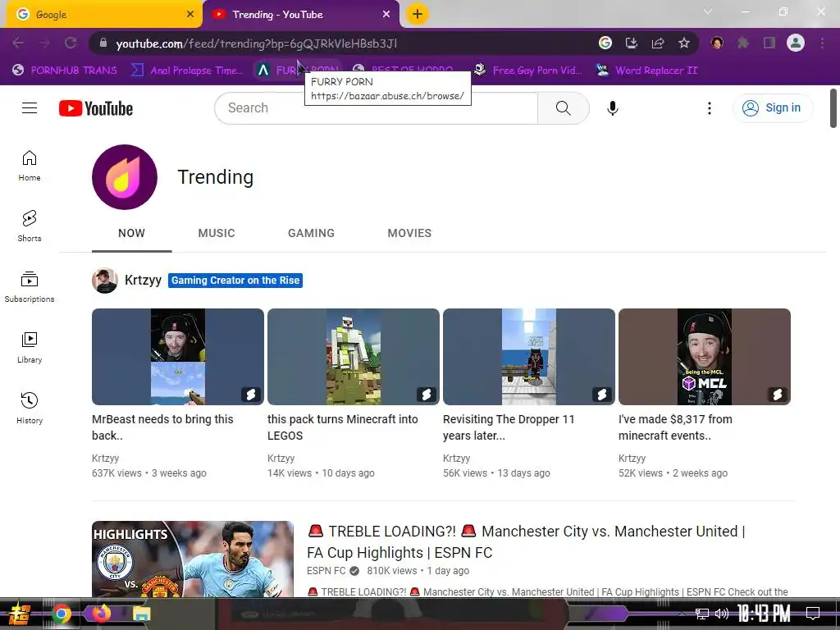Reload the page with the refresh icon
The height and width of the screenshot is (630, 840).
point(71,43)
